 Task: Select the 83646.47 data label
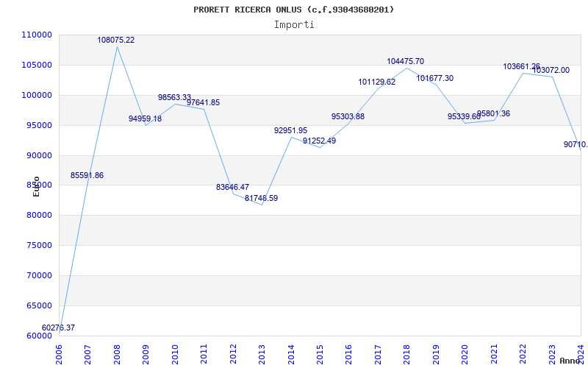[x=232, y=187]
